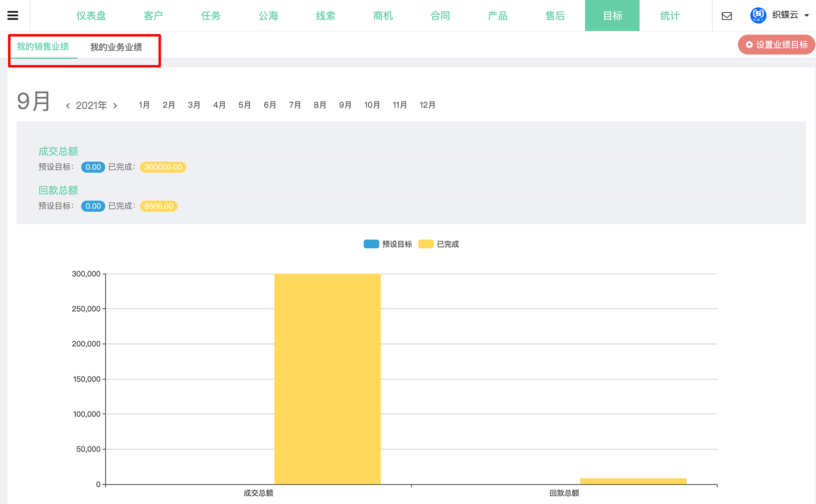816x504 pixels.
Task: Click the 回款总额 yellow chart bar
Action: (633, 481)
